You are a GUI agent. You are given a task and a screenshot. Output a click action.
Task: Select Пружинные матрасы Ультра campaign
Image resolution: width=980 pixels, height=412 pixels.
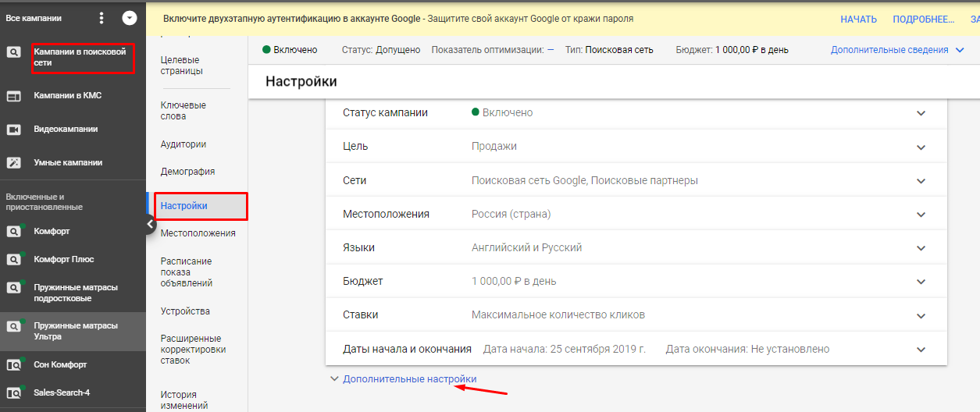(x=75, y=331)
